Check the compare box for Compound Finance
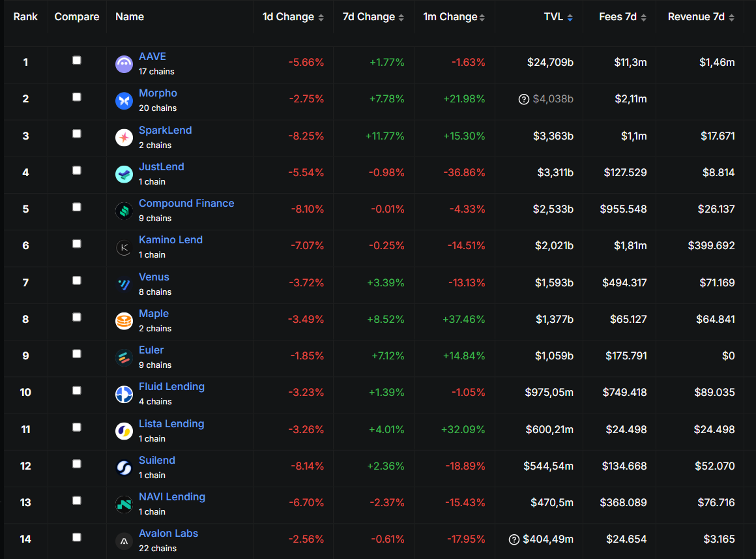The image size is (756, 559). coord(77,207)
